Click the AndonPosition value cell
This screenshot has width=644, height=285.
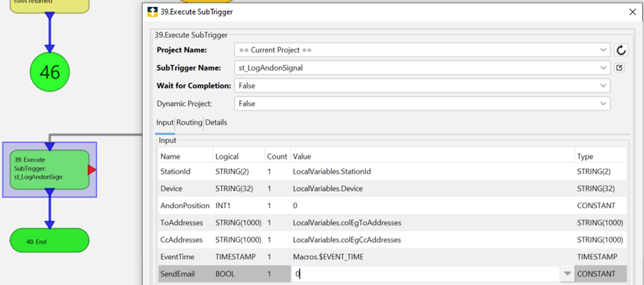[x=432, y=206]
